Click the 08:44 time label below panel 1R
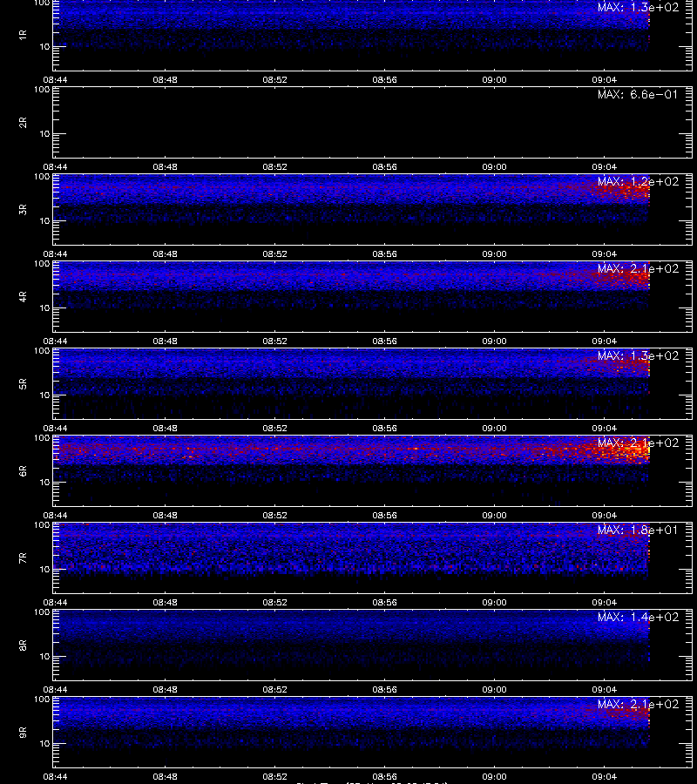This screenshot has width=697, height=784. tap(55, 79)
